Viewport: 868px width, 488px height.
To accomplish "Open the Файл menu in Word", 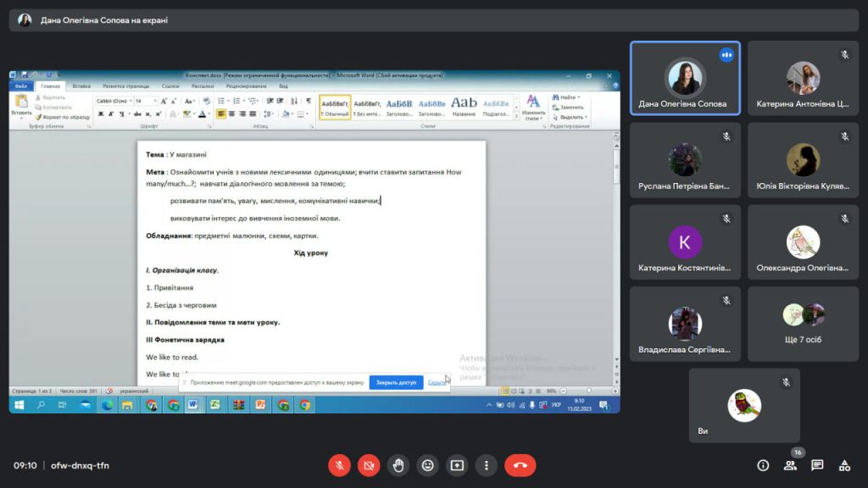I will click(x=22, y=86).
